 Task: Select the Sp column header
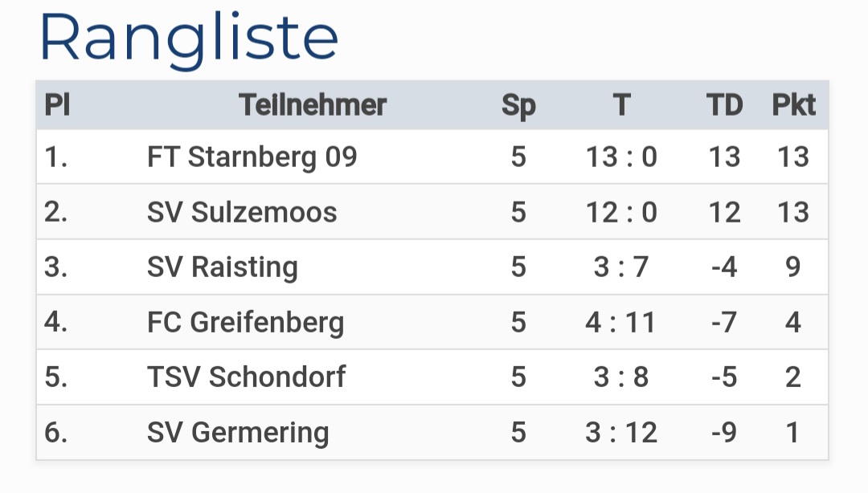coord(518,105)
